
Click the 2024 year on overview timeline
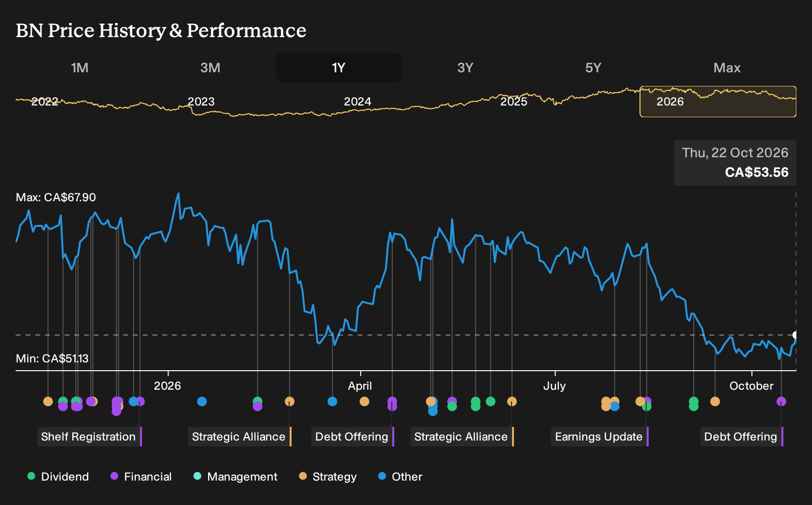[357, 102]
